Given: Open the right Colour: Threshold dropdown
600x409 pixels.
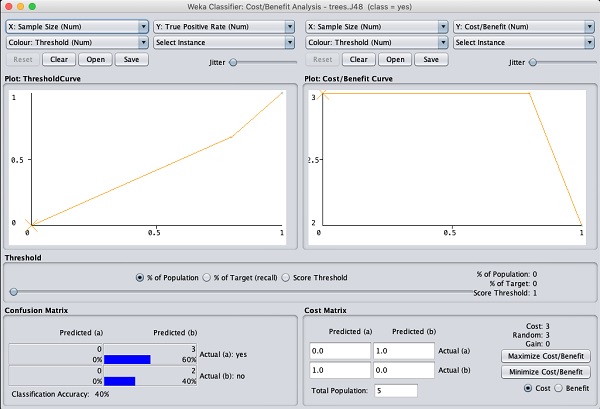Looking at the screenshot, I should 377,42.
